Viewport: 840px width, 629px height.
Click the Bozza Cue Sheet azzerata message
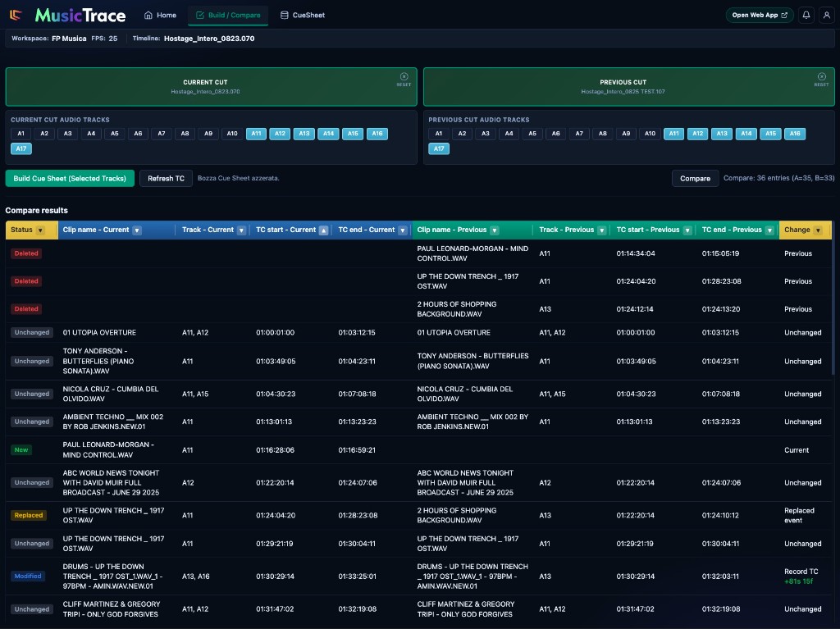click(239, 178)
